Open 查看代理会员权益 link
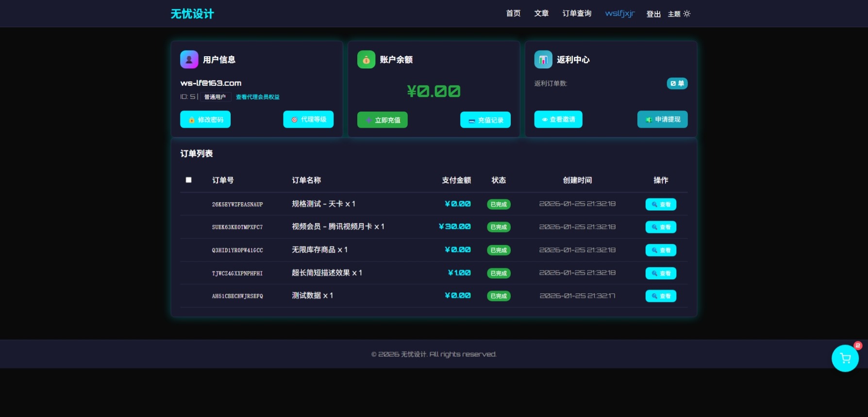Viewport: 868px width, 417px height. click(x=257, y=97)
